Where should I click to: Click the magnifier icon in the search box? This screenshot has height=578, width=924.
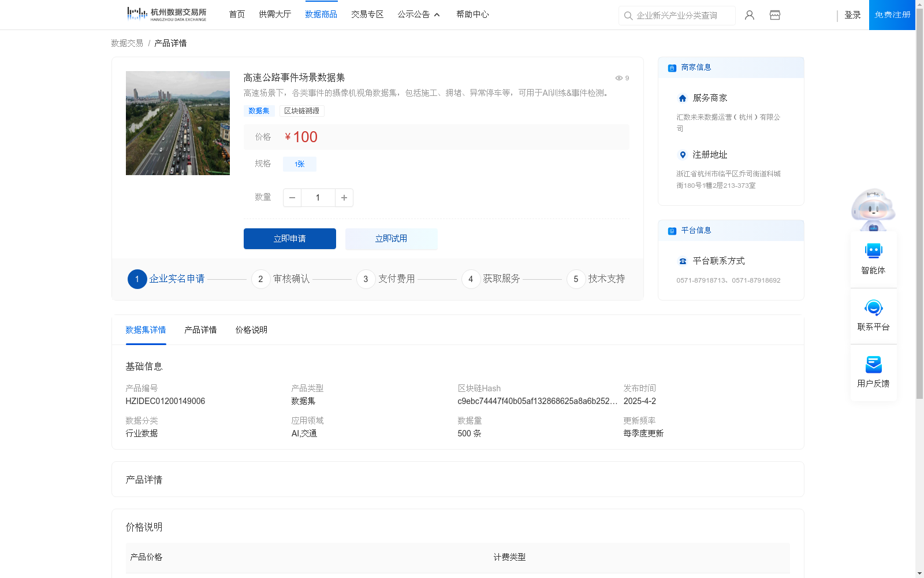click(x=628, y=16)
